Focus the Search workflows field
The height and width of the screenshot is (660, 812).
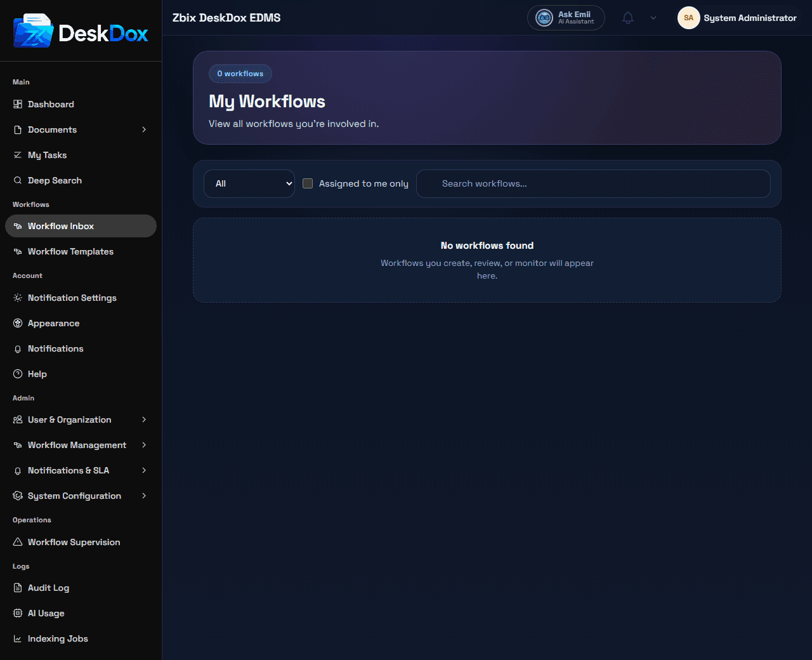tap(593, 183)
